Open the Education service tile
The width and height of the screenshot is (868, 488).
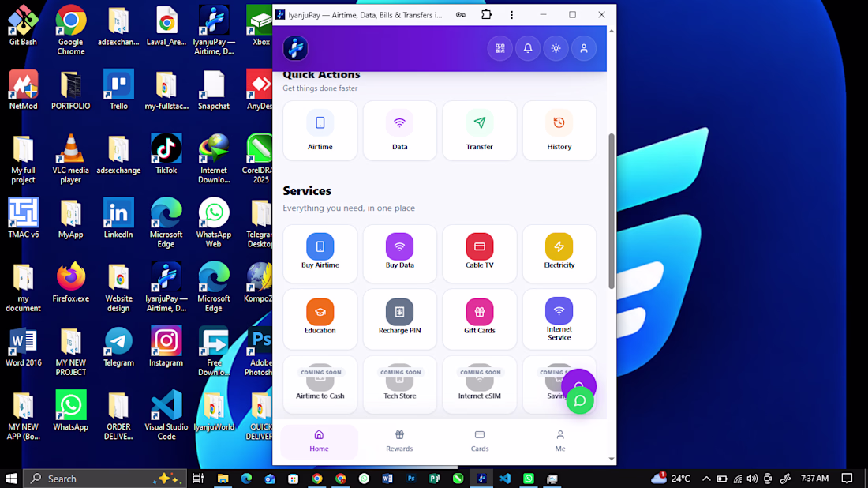pyautogui.click(x=320, y=319)
